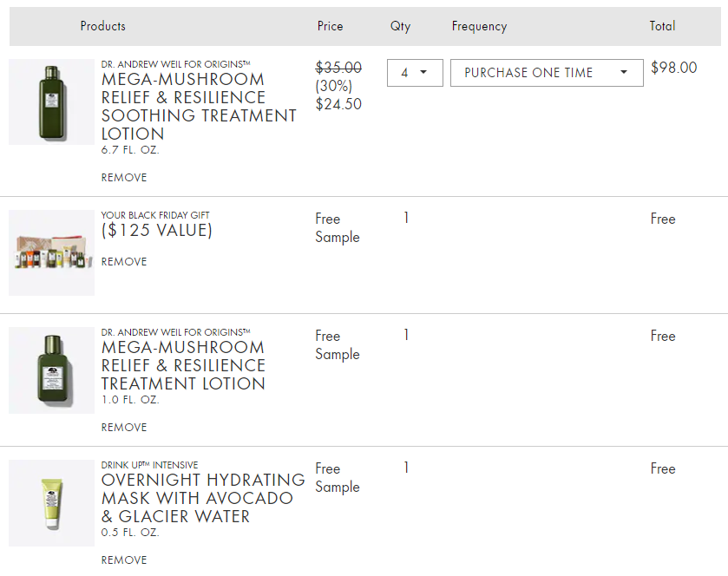Open the quantity dropdown showing 4
Image resolution: width=728 pixels, height=576 pixels.
(x=415, y=73)
